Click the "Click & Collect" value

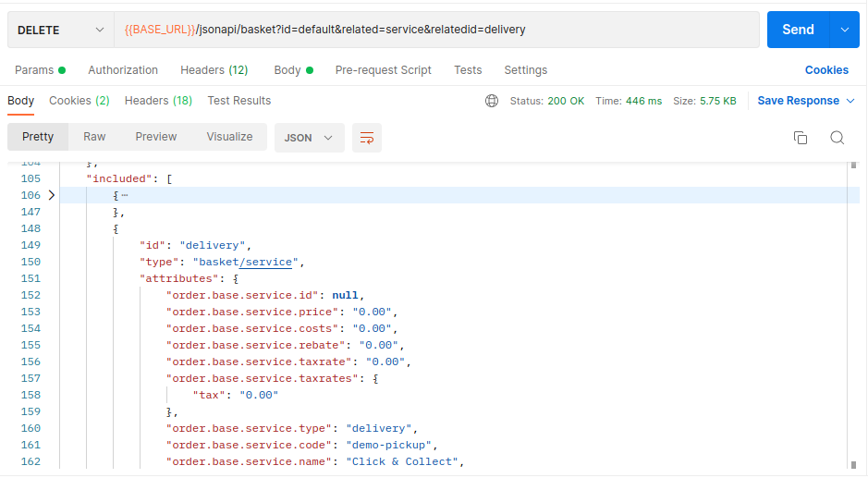(x=402, y=461)
